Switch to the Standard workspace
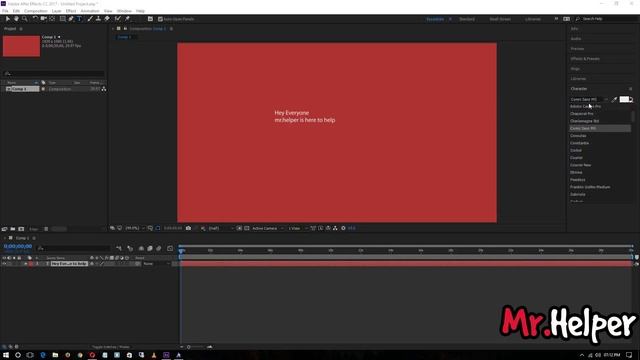Image resolution: width=640 pixels, height=360 pixels. [467, 19]
